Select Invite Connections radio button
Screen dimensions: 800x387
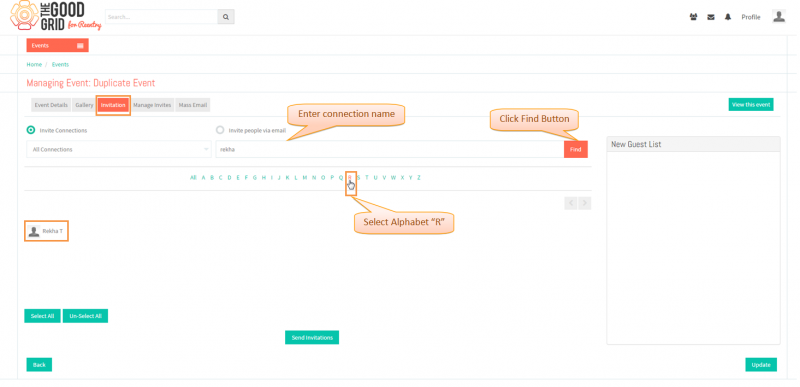coord(31,130)
